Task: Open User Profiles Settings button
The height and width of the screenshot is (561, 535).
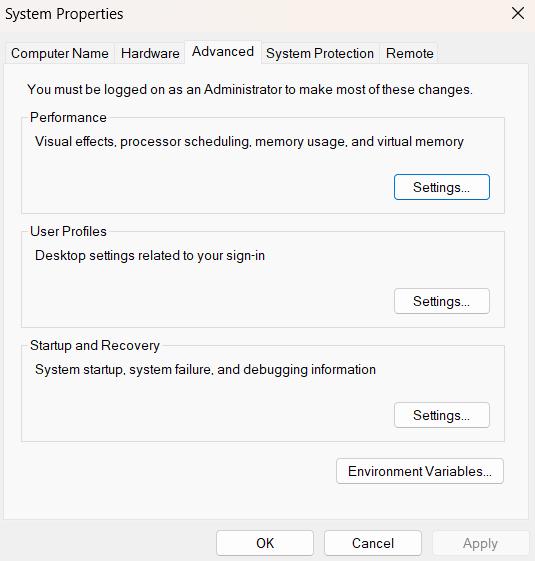Action: coord(442,301)
